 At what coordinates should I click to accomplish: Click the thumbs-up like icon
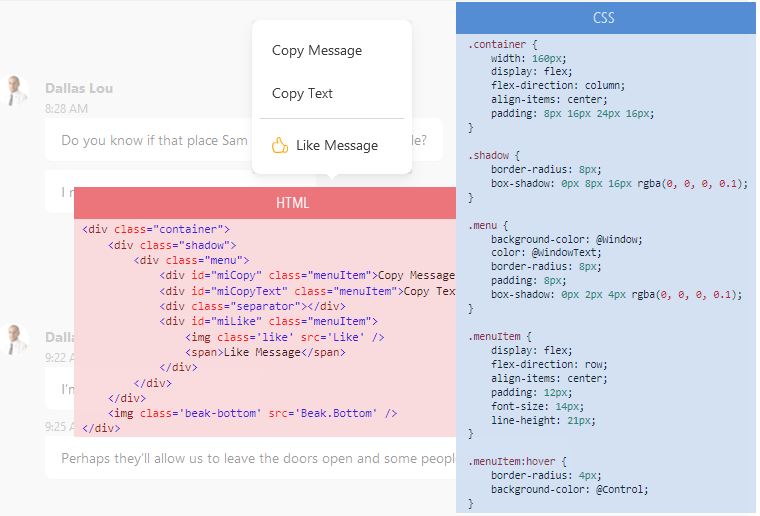point(280,145)
